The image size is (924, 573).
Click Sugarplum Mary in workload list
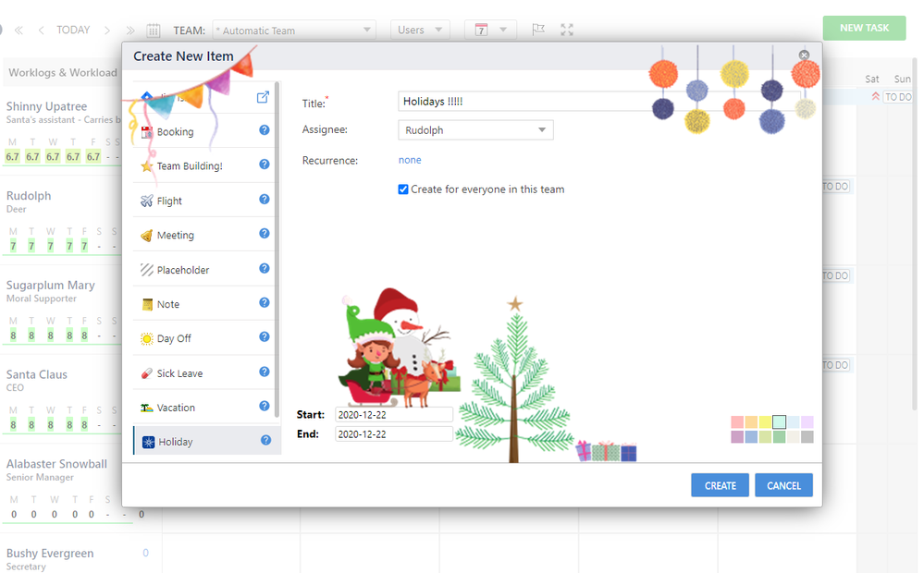pyautogui.click(x=50, y=285)
